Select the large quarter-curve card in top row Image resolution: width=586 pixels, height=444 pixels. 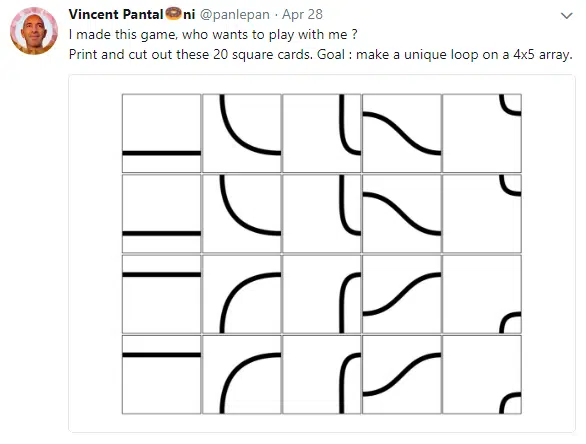pos(242,133)
